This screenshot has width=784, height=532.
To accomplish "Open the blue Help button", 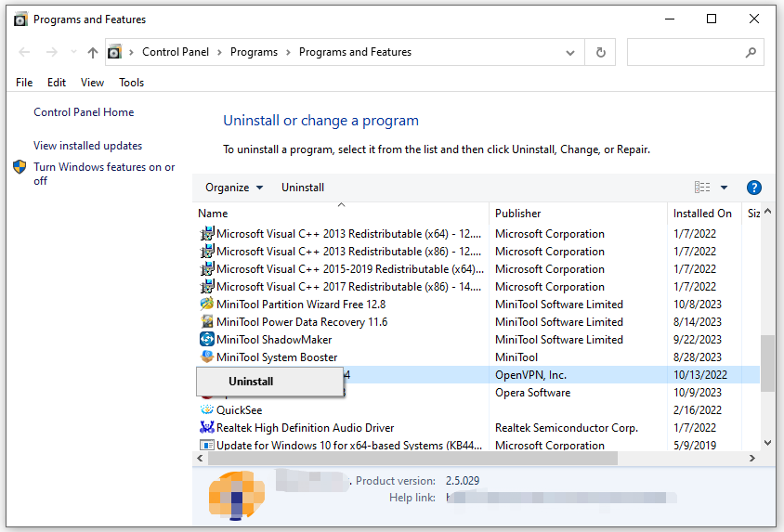I will point(754,188).
